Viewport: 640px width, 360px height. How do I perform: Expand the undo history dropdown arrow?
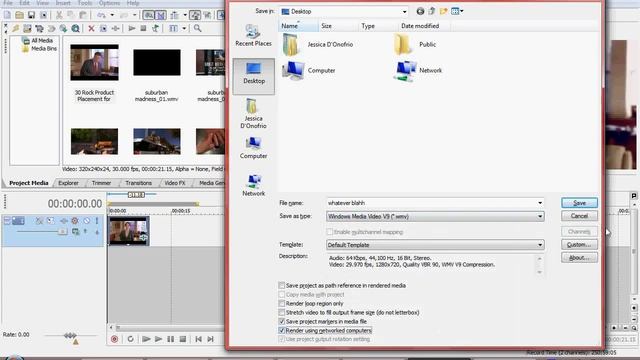click(x=112, y=15)
